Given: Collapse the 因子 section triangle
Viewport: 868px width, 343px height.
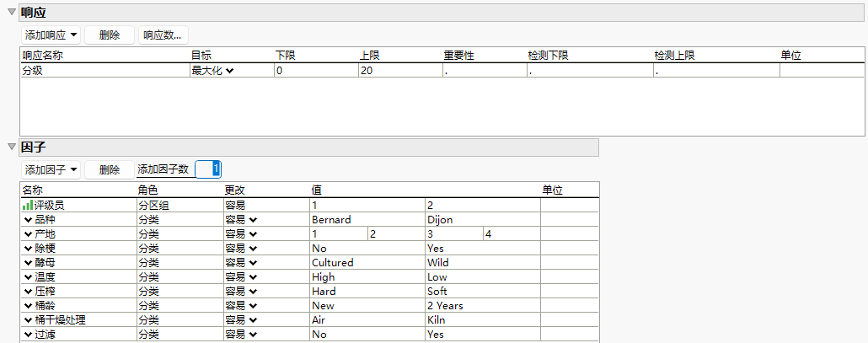Looking at the screenshot, I should coord(11,147).
